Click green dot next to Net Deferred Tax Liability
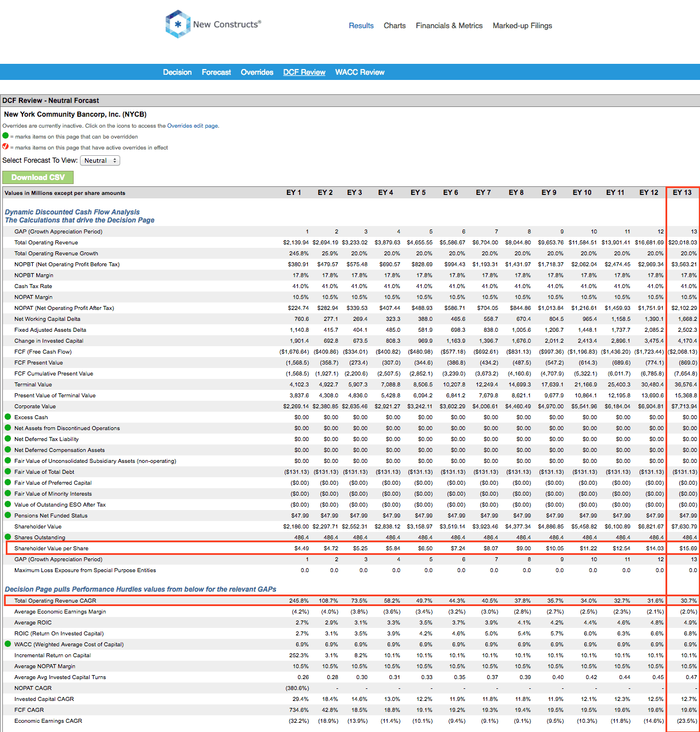 click(x=8, y=439)
